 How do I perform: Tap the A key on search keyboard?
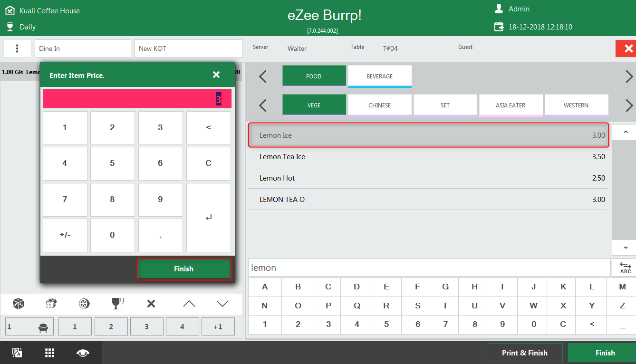tap(265, 287)
